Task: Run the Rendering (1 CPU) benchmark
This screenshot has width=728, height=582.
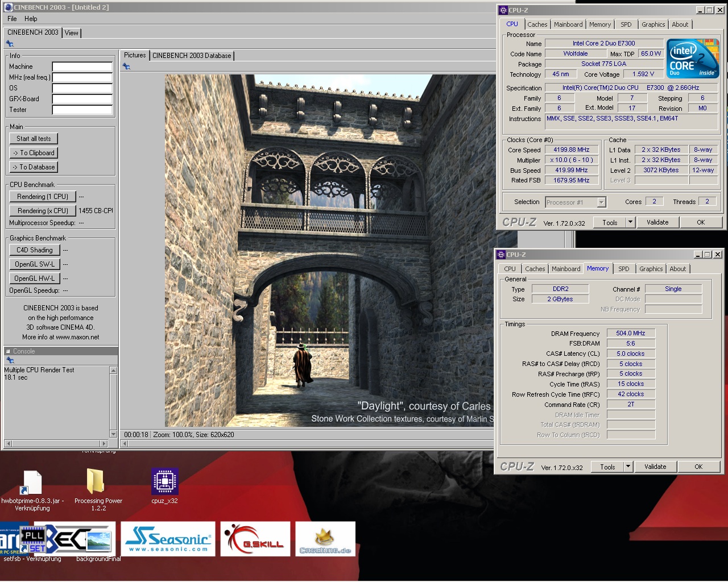Action: (x=43, y=197)
